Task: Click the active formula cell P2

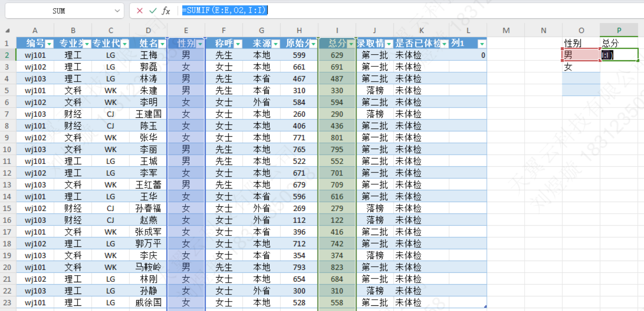Action: point(619,55)
